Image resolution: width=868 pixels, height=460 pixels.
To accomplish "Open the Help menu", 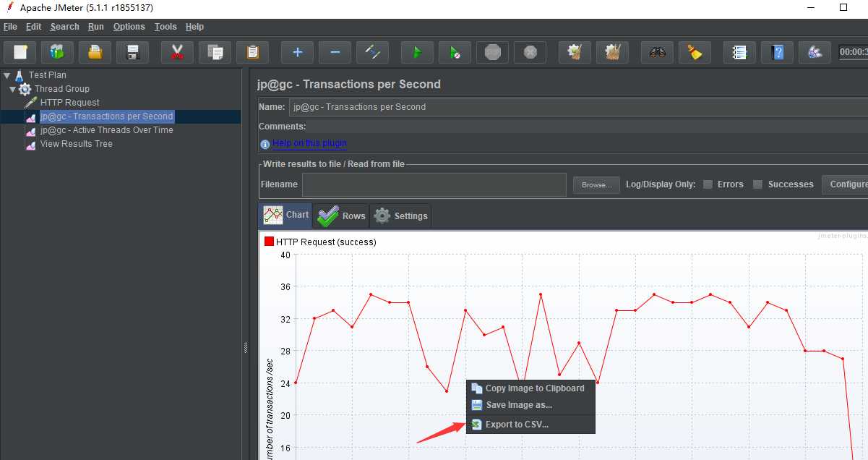I will click(195, 27).
